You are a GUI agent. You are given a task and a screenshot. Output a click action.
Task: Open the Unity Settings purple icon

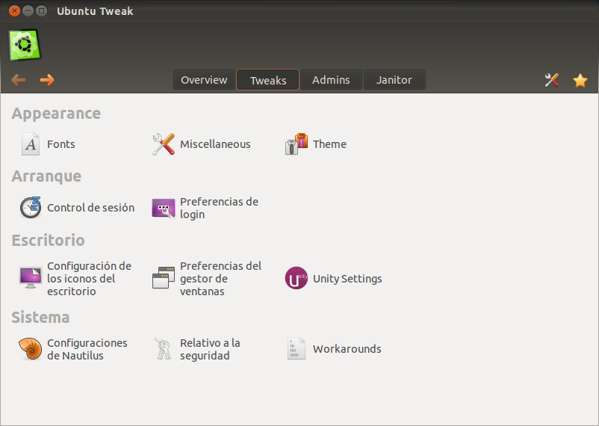click(296, 278)
